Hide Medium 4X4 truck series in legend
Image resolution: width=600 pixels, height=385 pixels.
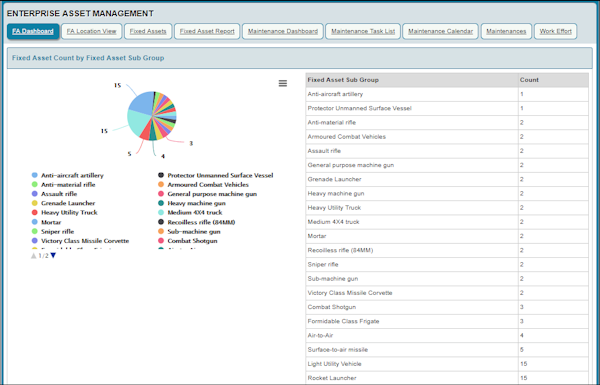pos(190,212)
